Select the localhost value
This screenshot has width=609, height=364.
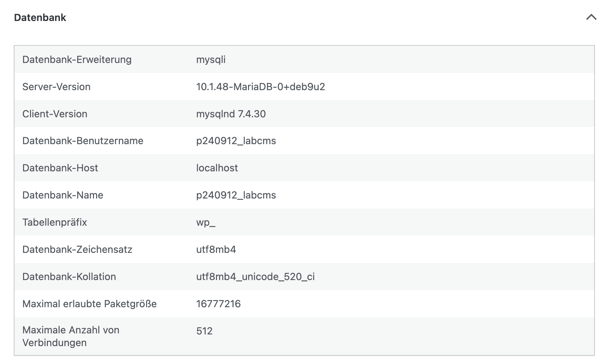(217, 168)
